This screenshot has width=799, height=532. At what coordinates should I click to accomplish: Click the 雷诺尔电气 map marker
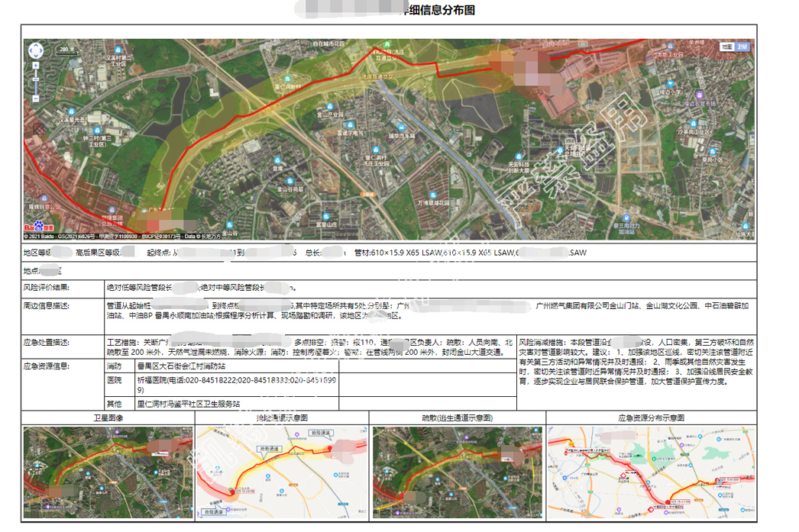click(x=348, y=124)
